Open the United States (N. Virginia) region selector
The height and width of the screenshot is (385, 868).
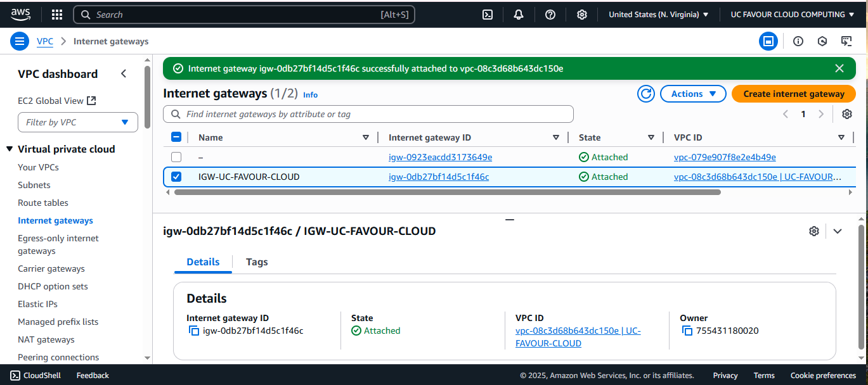click(x=659, y=15)
